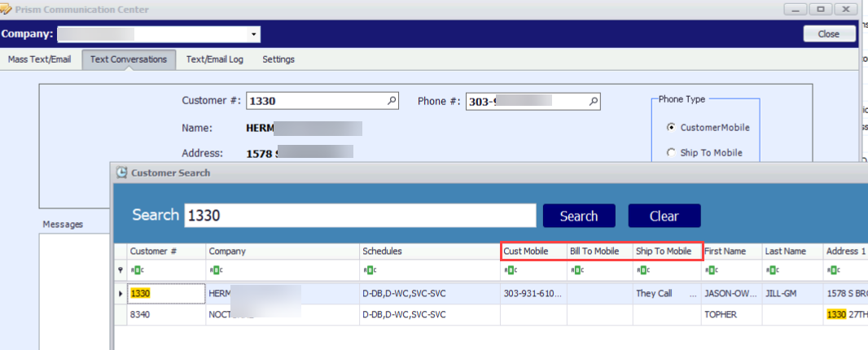Image resolution: width=868 pixels, height=350 pixels.
Task: Select the Text Conversations tab
Action: [129, 59]
